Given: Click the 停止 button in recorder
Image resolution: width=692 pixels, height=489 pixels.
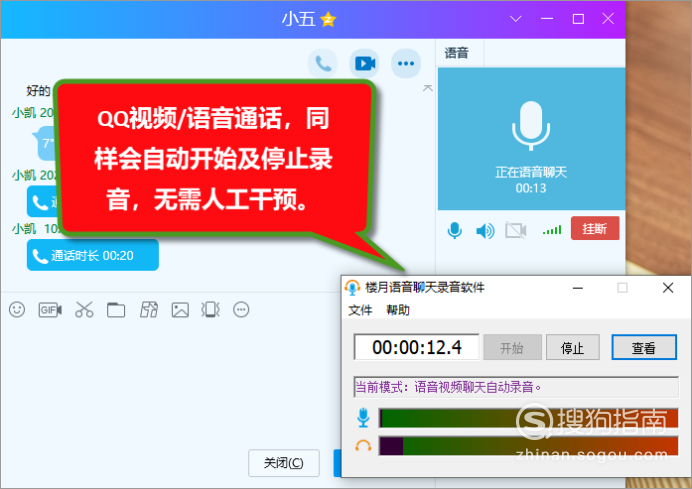Looking at the screenshot, I should (572, 348).
